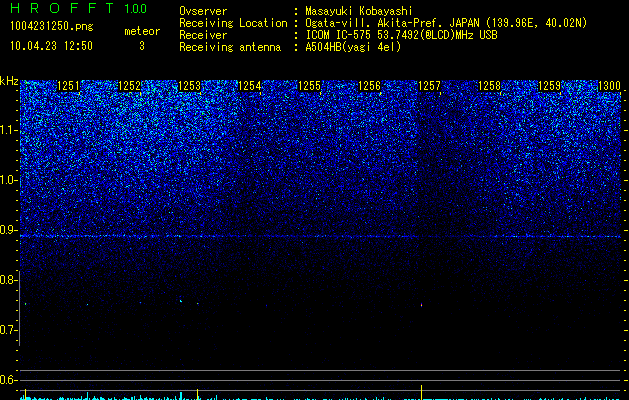Click the 1253 time marker
This screenshot has height=400, width=629.
(x=189, y=86)
